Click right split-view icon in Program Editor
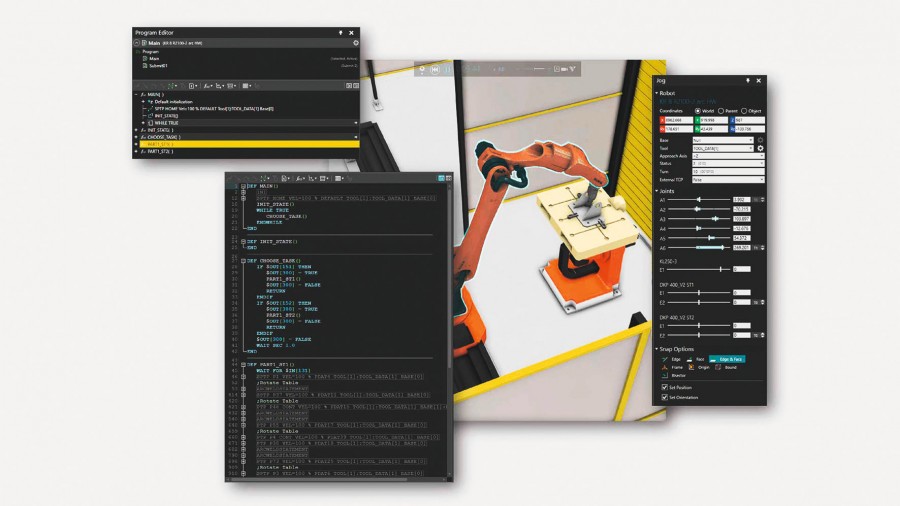Image resolution: width=900 pixels, height=506 pixels. 356,85
